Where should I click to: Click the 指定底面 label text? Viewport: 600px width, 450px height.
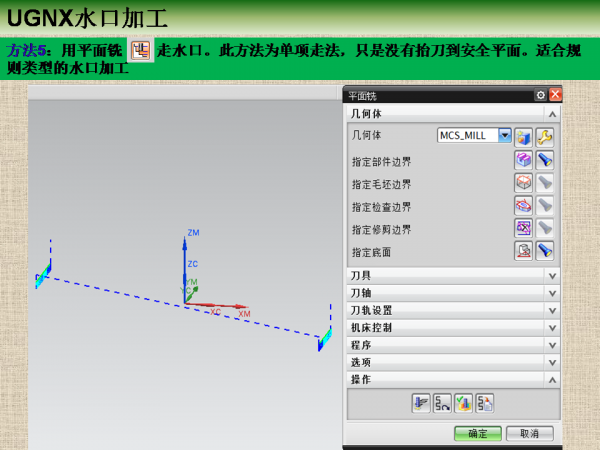click(371, 253)
